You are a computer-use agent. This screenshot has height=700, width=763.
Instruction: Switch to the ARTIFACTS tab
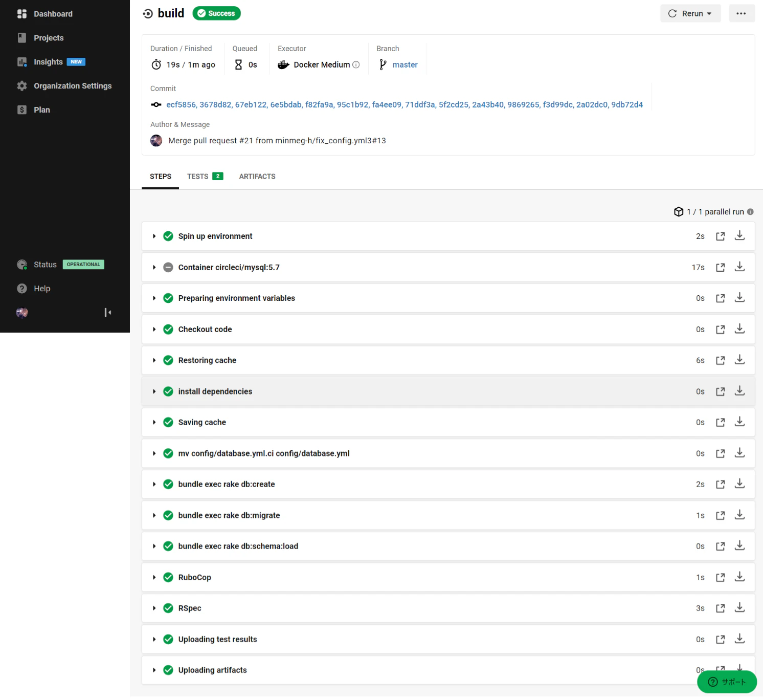pyautogui.click(x=257, y=177)
